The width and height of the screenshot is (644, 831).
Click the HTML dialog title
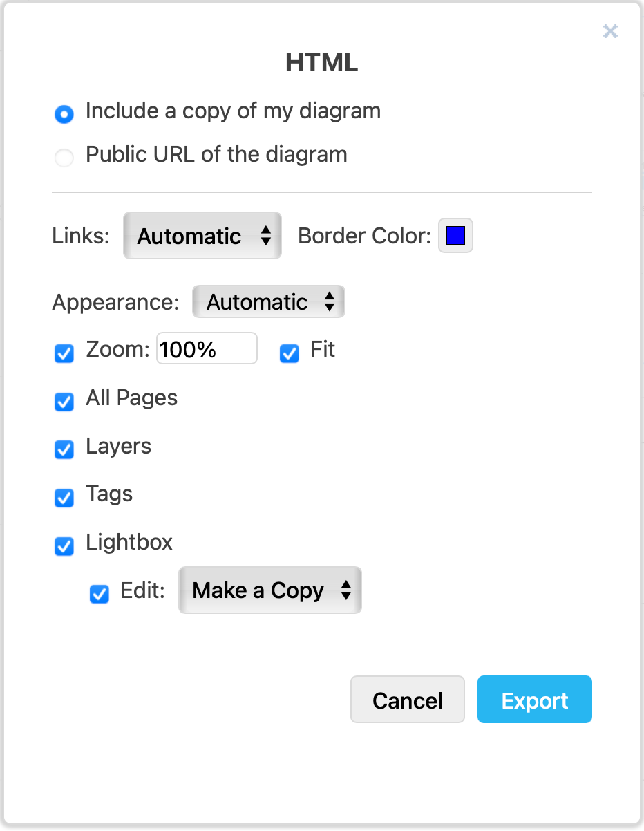[321, 62]
